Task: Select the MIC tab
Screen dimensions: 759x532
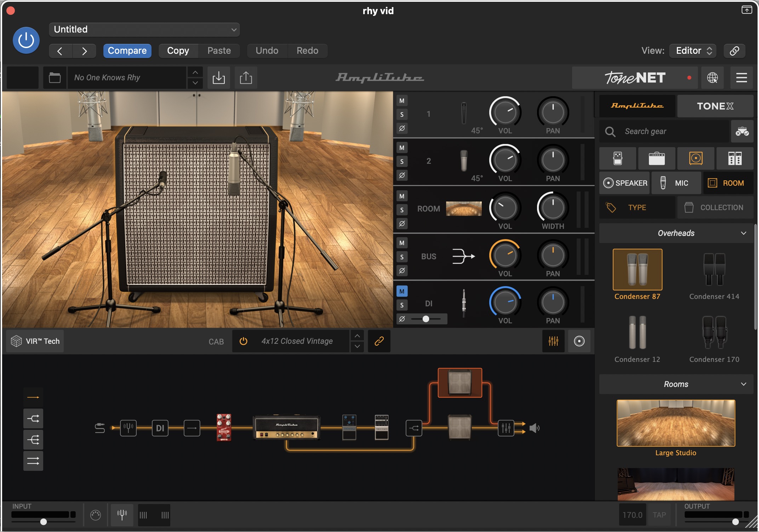Action: pos(676,183)
